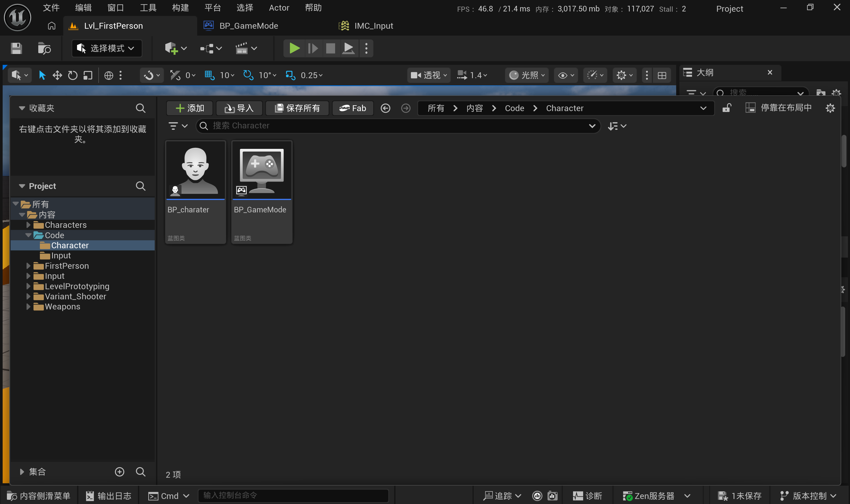Toggle rotation snapping icon
The height and width of the screenshot is (504, 850).
click(248, 75)
